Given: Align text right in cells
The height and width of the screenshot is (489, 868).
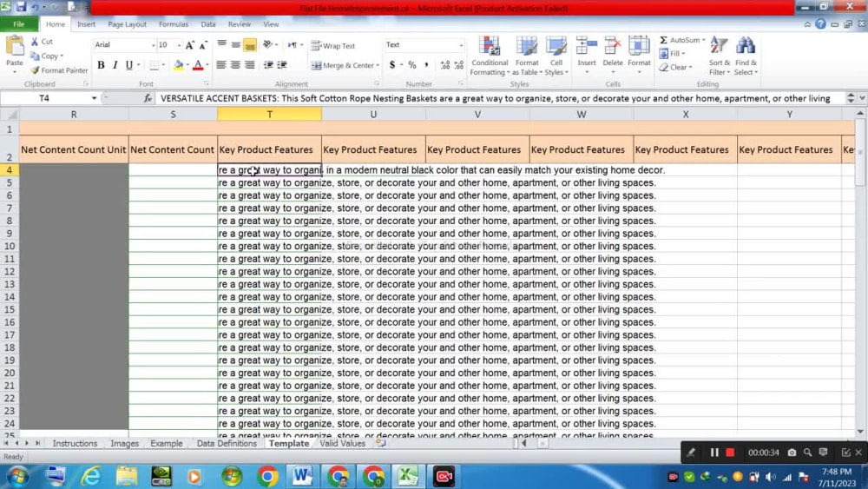Looking at the screenshot, I should [250, 65].
